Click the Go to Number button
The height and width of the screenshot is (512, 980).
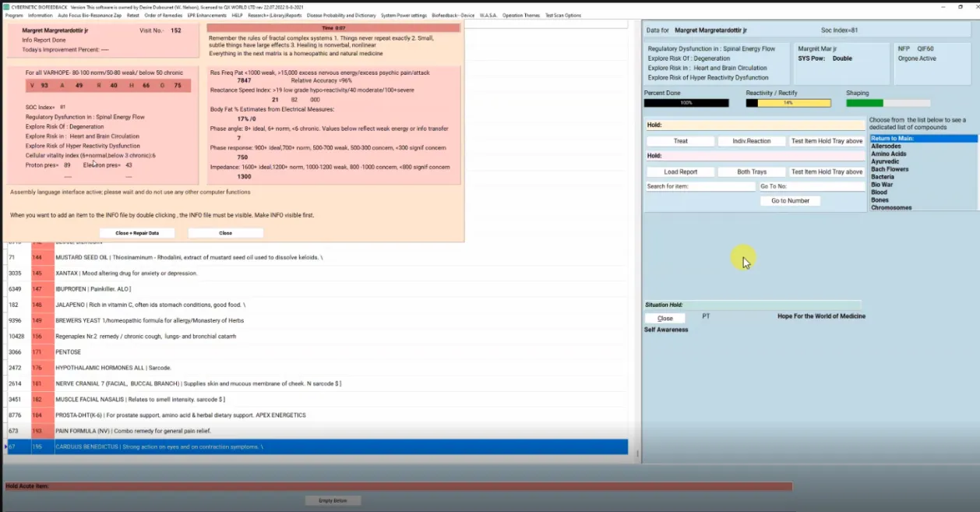790,201
